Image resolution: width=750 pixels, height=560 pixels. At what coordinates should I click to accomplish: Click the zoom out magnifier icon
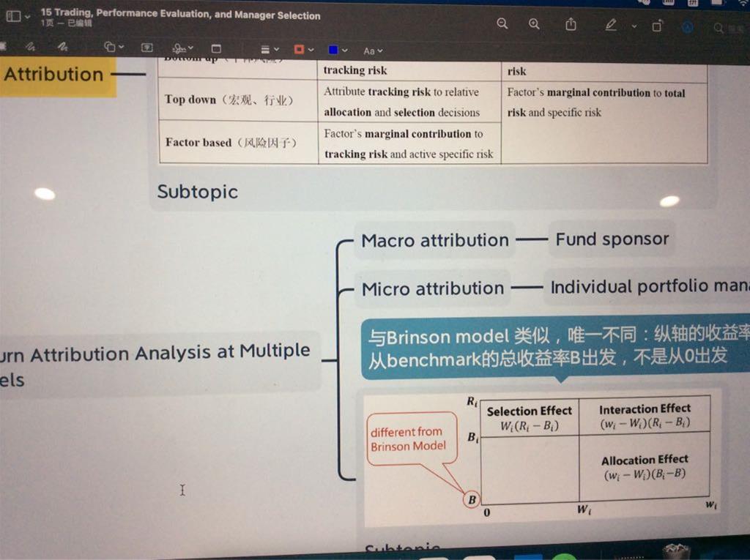[x=502, y=24]
